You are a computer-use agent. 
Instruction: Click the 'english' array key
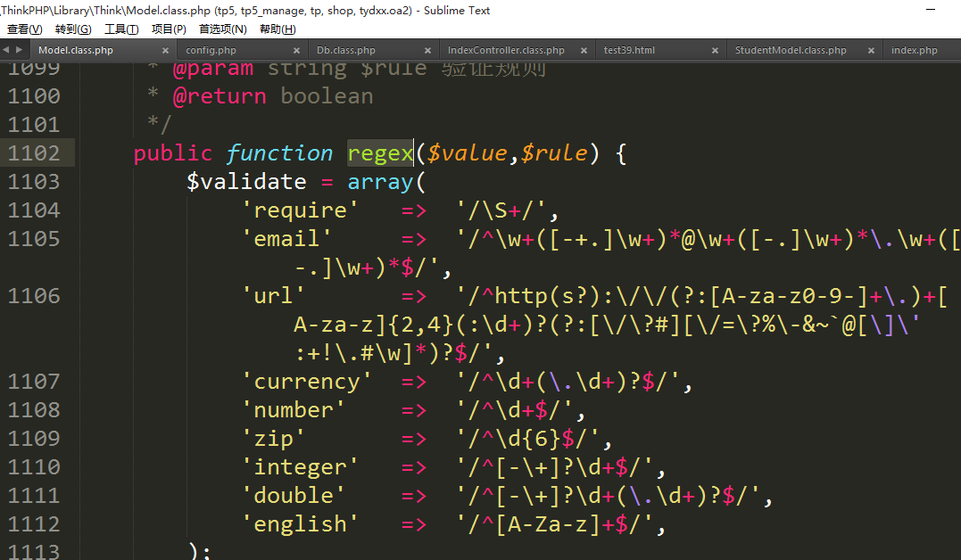point(300,524)
